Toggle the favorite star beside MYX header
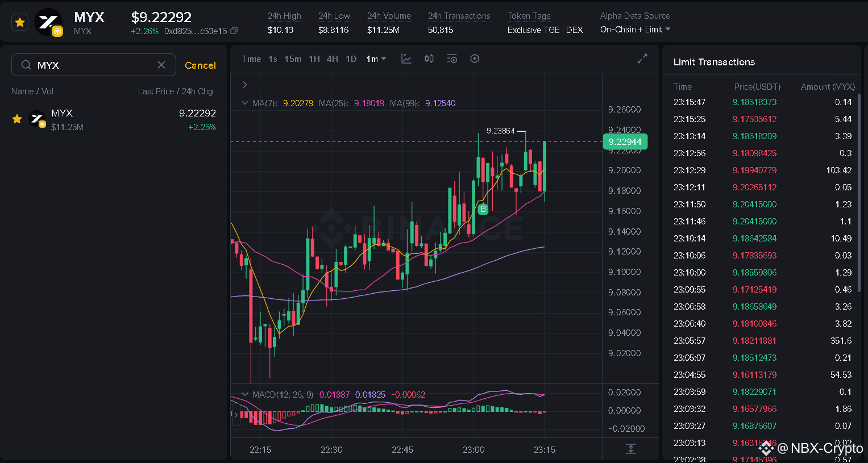This screenshot has height=463, width=868. click(20, 23)
